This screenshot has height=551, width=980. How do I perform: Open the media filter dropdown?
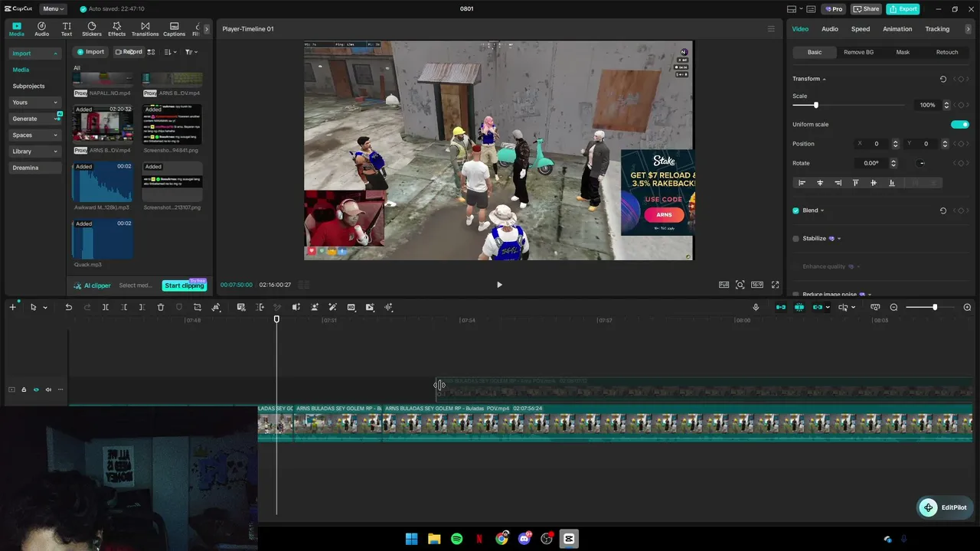tap(191, 52)
